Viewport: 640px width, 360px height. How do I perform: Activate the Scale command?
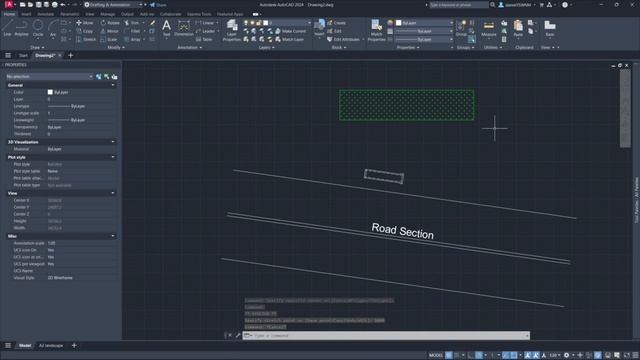coord(109,39)
